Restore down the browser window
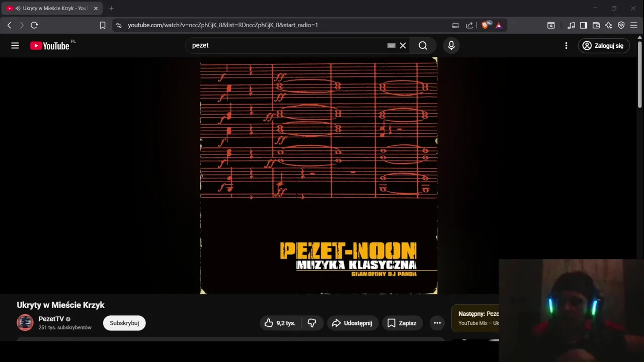 point(614,9)
